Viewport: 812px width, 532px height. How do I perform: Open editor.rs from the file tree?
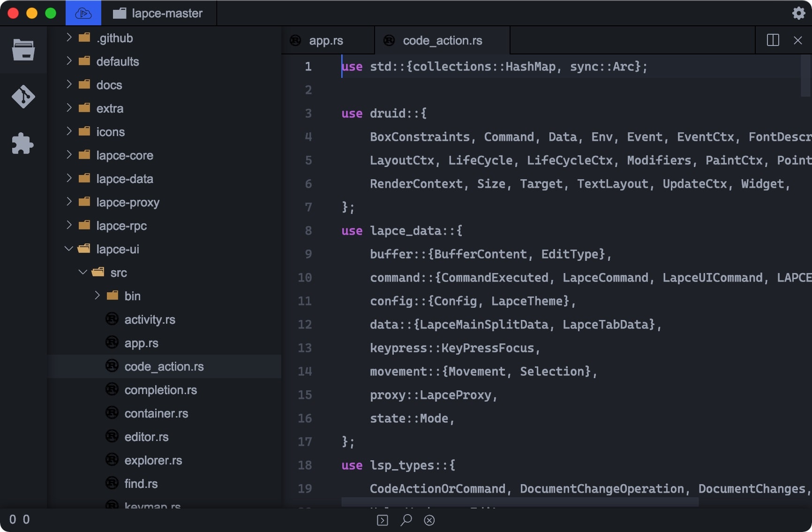point(146,437)
